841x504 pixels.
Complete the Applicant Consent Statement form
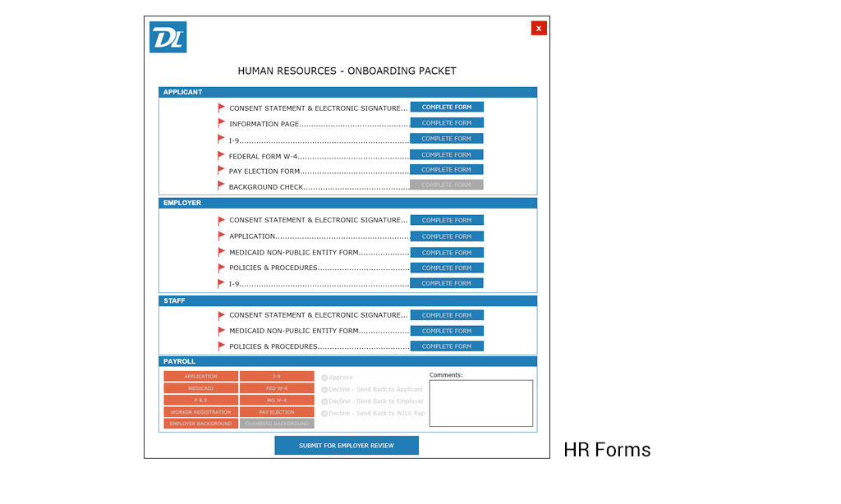click(447, 108)
